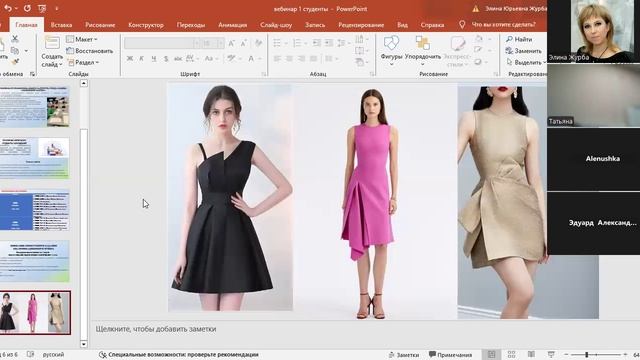Select the slide thumbnail with three dresses
The width and height of the screenshot is (640, 360).
[35, 312]
